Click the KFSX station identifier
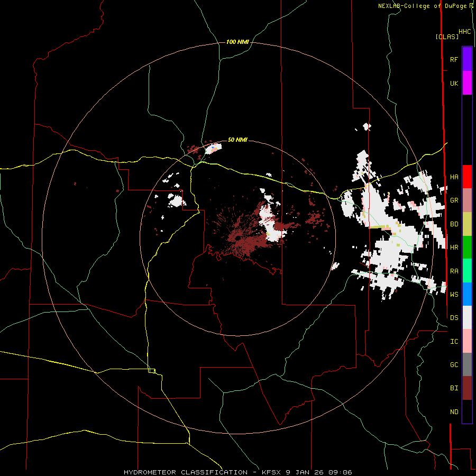This screenshot has height=476, width=476. (x=271, y=472)
